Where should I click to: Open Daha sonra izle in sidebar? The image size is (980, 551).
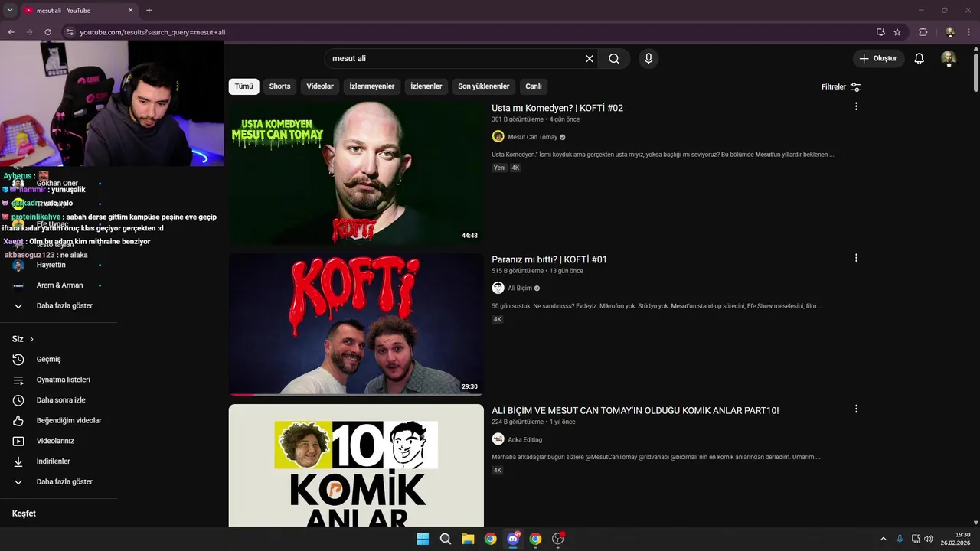point(59,400)
